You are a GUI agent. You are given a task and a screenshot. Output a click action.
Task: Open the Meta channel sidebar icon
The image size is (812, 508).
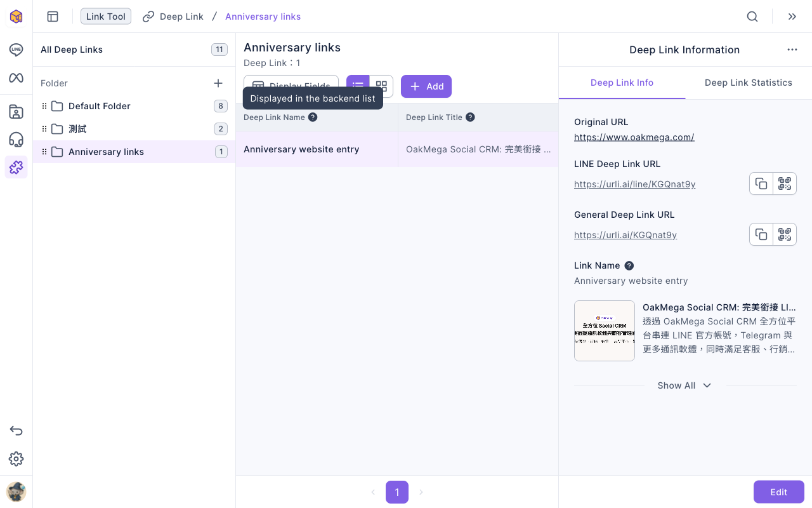(16, 77)
